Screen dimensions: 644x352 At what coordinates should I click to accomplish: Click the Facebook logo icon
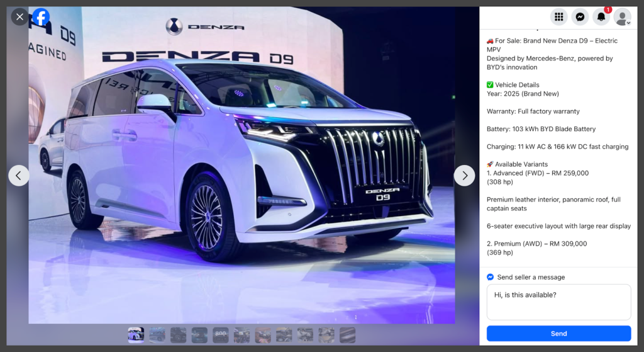(42, 17)
